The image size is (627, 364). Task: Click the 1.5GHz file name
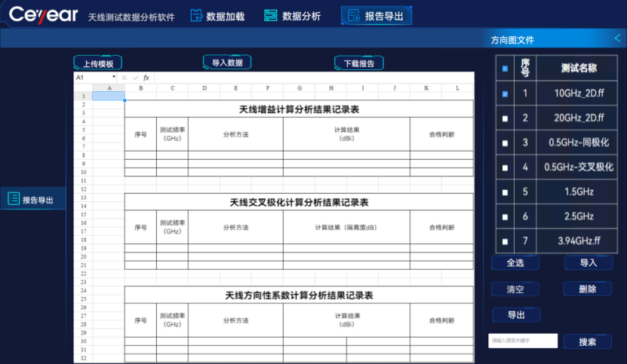579,191
